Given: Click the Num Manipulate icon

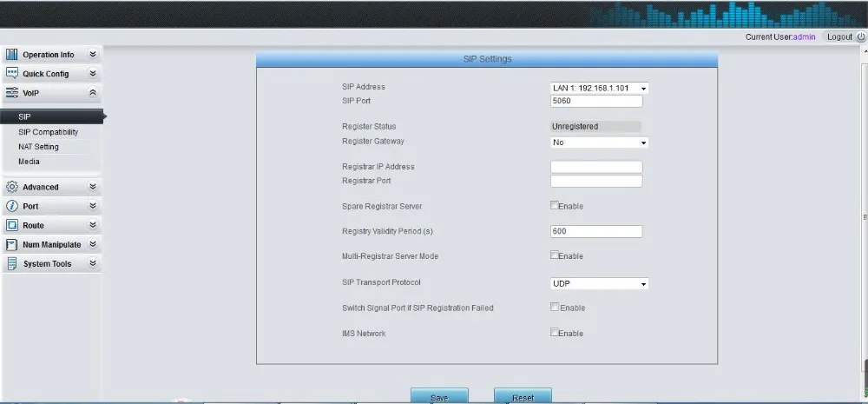Looking at the screenshot, I should coord(11,244).
